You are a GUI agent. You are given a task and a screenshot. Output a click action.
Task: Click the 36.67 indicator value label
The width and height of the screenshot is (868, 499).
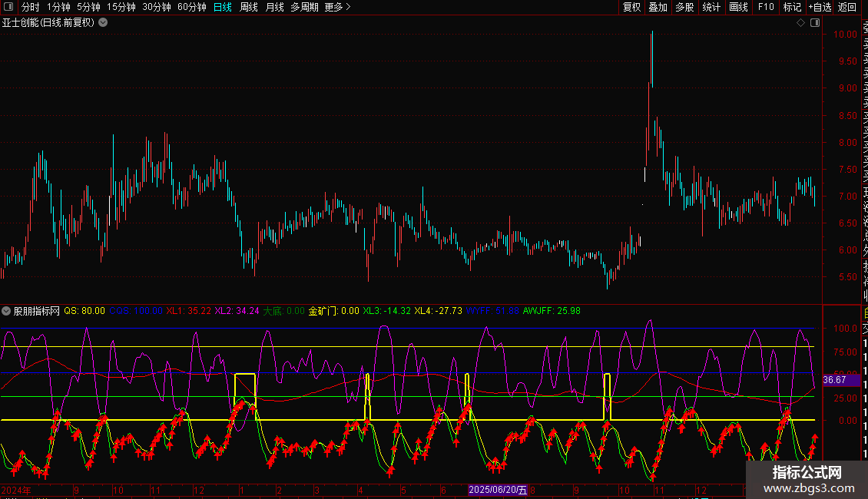834,380
